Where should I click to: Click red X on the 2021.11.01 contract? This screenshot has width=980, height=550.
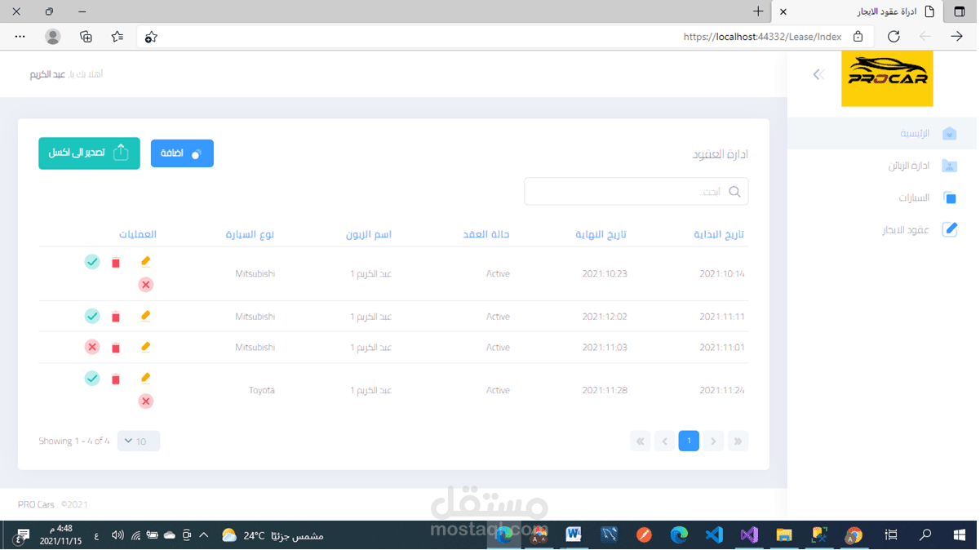(x=92, y=347)
